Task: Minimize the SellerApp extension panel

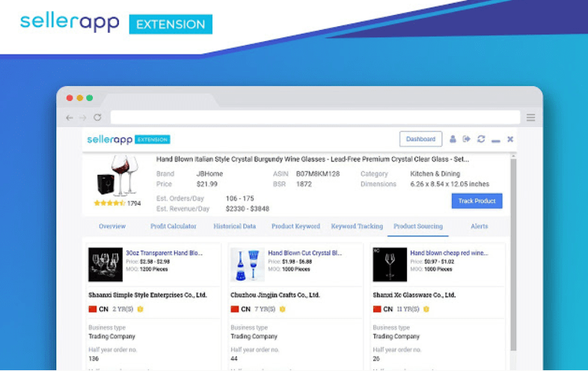Action: click(496, 141)
